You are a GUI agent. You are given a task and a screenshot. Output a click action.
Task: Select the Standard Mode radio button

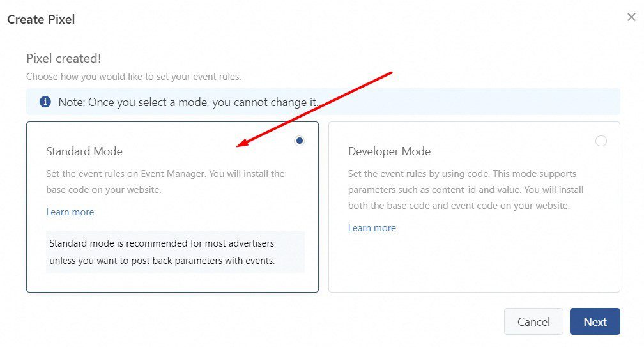click(299, 141)
